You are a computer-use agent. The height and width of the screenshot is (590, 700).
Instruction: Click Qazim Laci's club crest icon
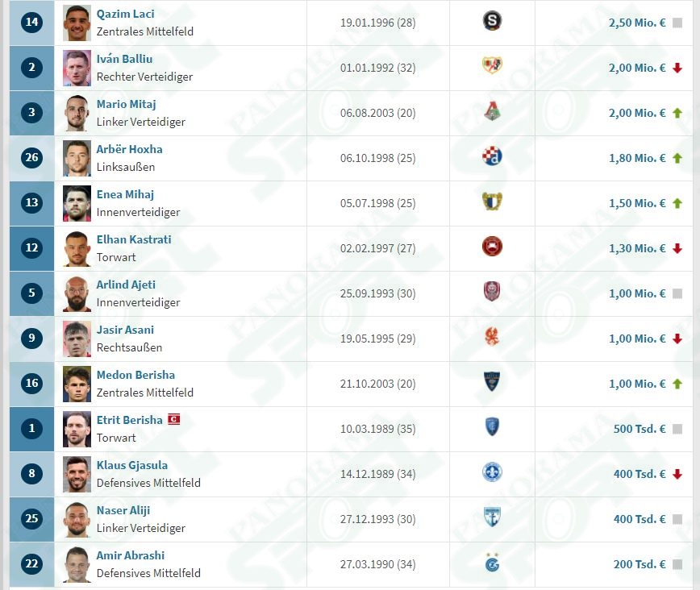pyautogui.click(x=492, y=20)
